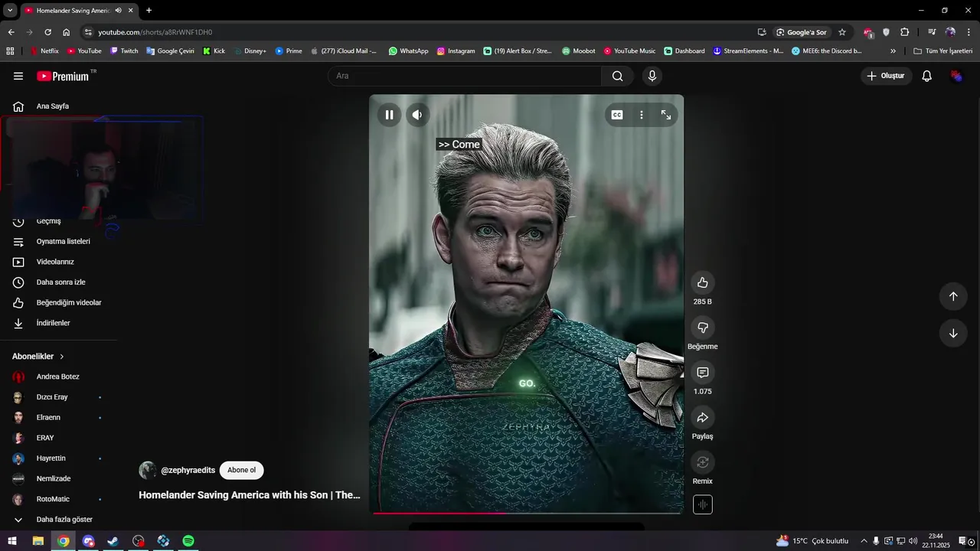Open ERAY subscription
Image resolution: width=980 pixels, height=551 pixels.
[x=58, y=438]
